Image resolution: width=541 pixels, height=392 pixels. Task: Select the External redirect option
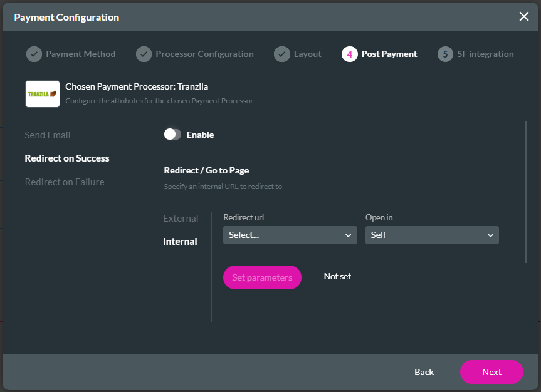click(180, 218)
